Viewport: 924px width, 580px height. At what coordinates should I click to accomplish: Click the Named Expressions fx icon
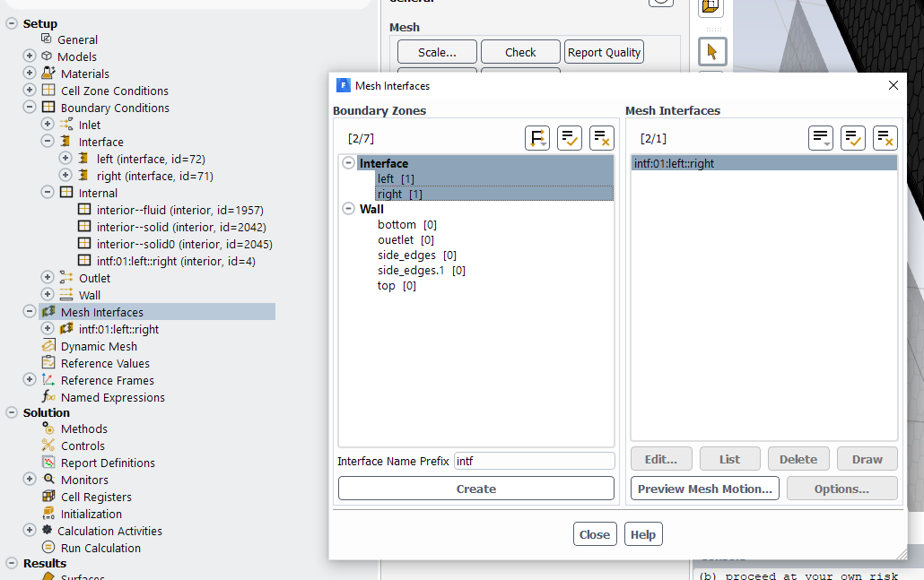48,397
